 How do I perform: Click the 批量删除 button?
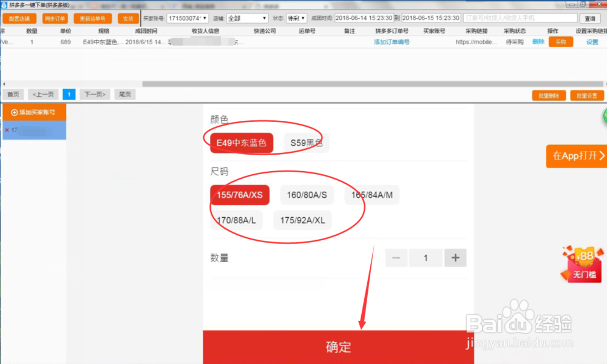549,95
